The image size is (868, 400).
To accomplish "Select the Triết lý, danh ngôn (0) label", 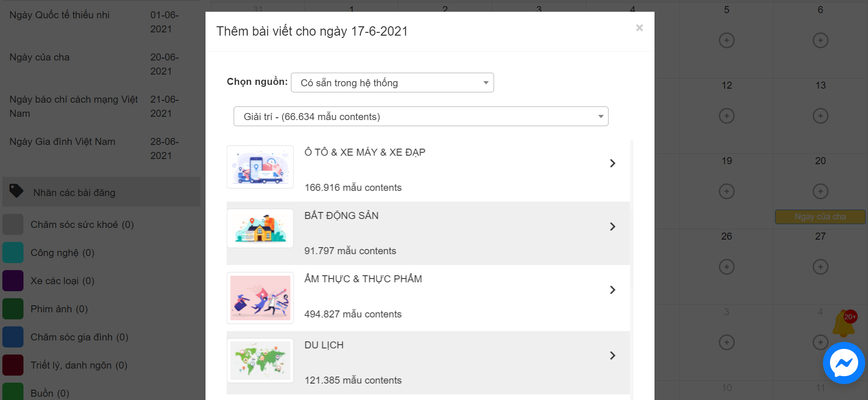I will [x=79, y=365].
